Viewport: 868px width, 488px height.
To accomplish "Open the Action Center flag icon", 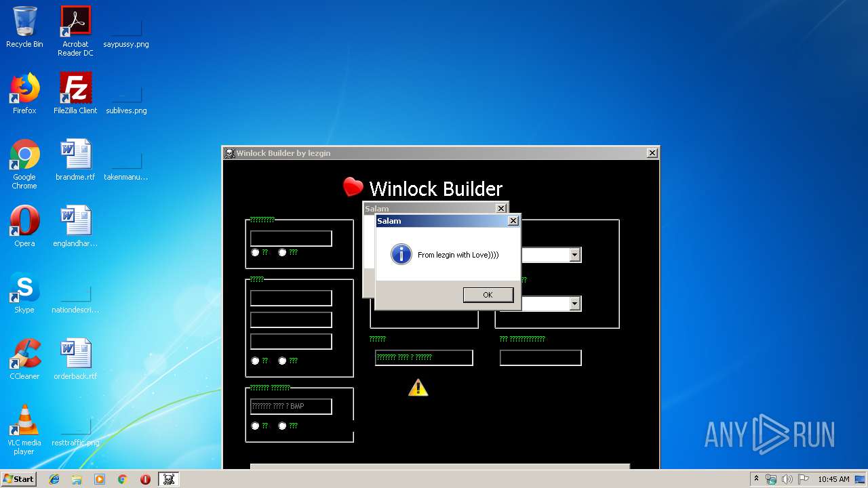I will (803, 479).
